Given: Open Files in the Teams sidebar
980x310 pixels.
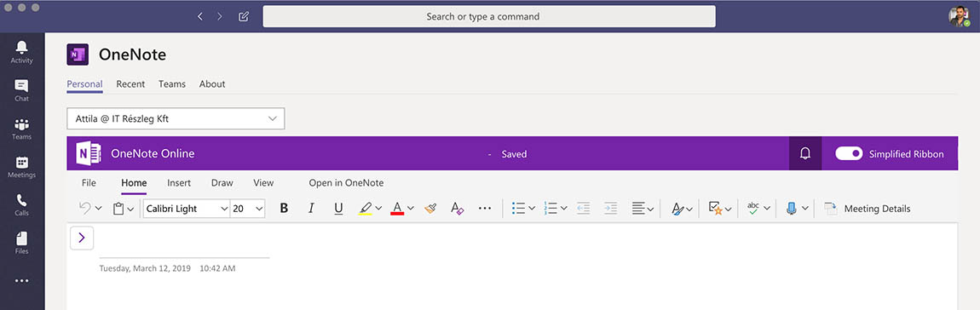Looking at the screenshot, I should (x=22, y=243).
